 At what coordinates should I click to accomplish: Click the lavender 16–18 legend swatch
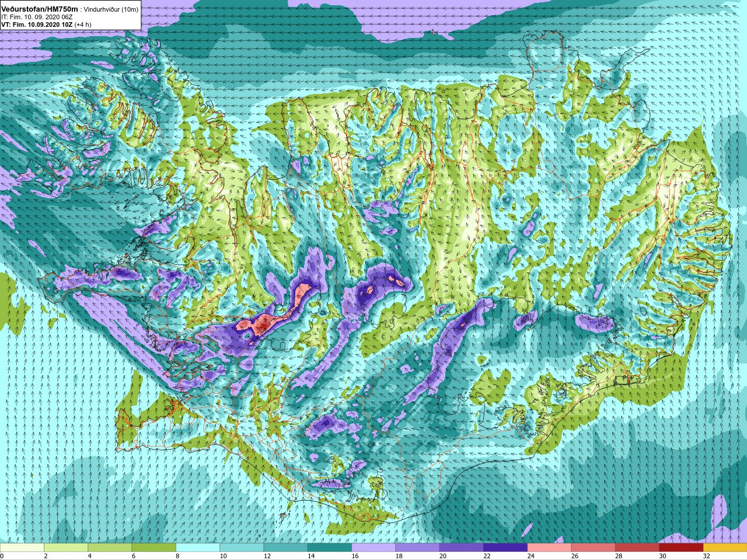click(x=373, y=548)
